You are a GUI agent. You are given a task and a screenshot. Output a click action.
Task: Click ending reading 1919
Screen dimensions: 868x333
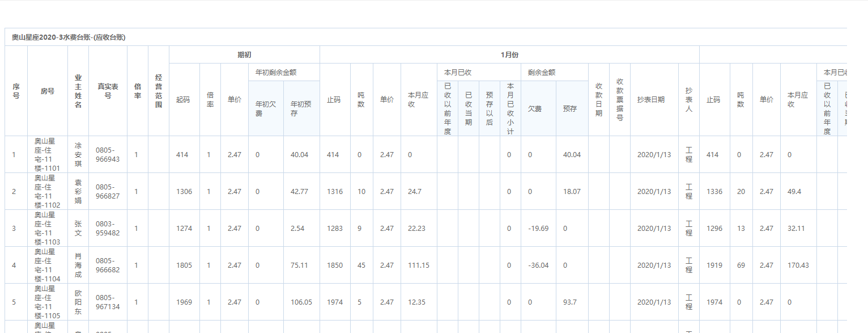click(x=714, y=265)
